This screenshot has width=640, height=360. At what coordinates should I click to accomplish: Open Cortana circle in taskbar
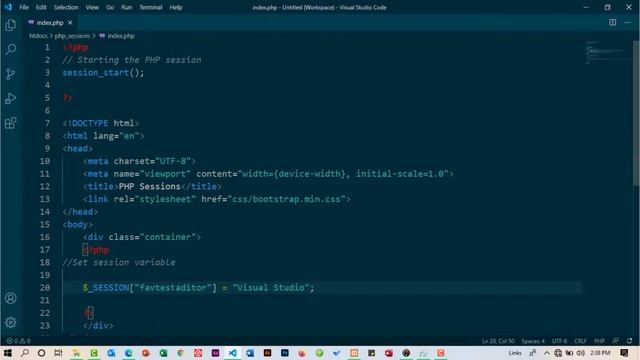coord(41,353)
